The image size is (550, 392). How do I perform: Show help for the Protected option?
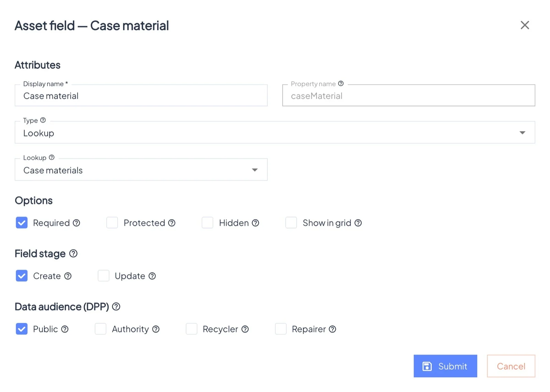(172, 223)
